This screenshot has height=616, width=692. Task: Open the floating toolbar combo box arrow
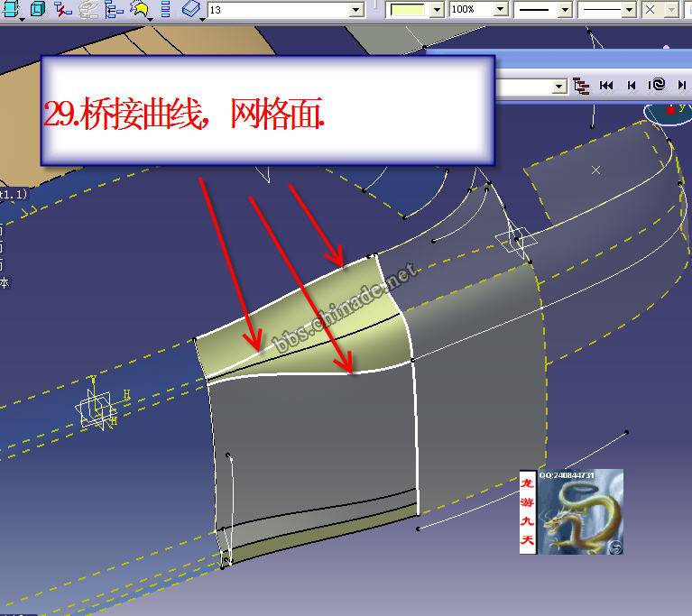pyautogui.click(x=559, y=86)
